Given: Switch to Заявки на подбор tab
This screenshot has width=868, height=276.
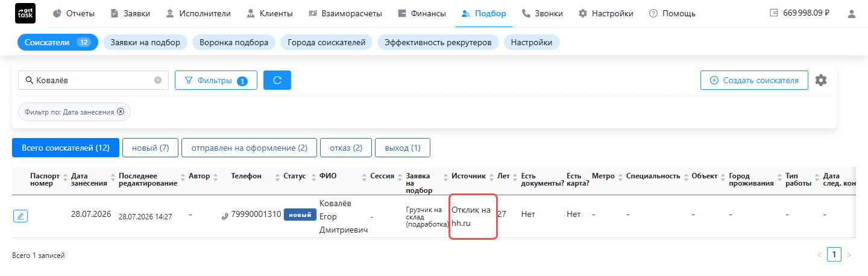Looking at the screenshot, I should [145, 42].
